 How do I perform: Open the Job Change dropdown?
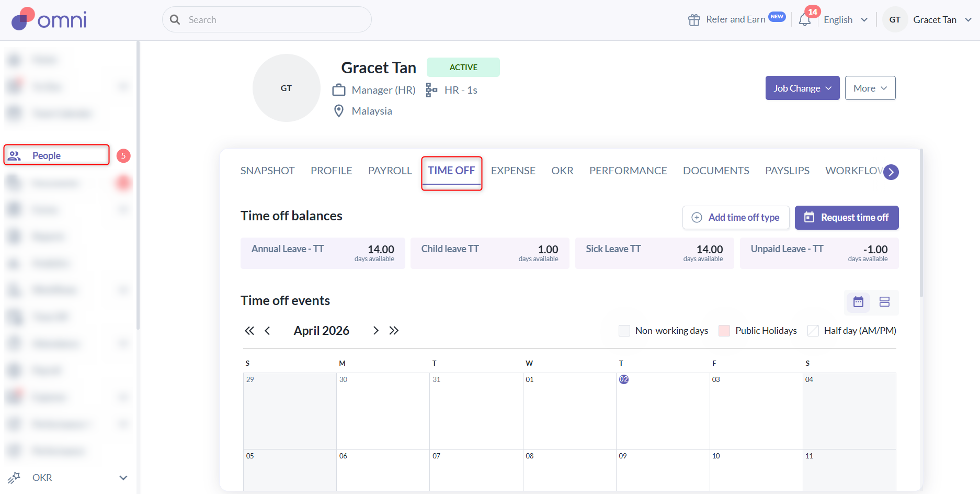pos(803,88)
